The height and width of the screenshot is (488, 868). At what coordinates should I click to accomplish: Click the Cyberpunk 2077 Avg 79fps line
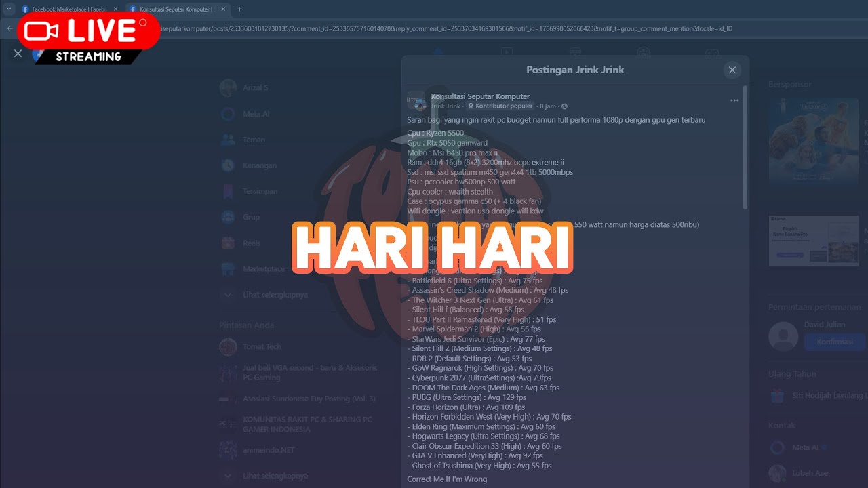pos(479,378)
